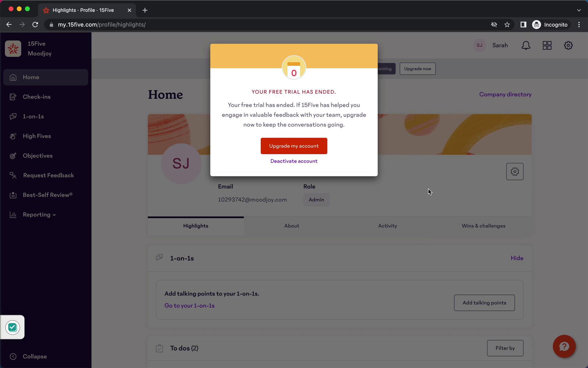
Task: Click the Upgrade my account button
Action: [294, 146]
